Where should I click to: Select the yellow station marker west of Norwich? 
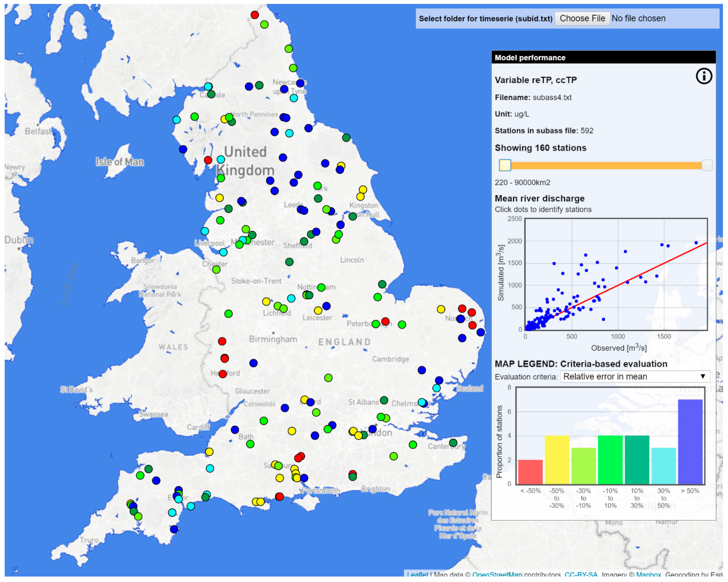click(441, 309)
